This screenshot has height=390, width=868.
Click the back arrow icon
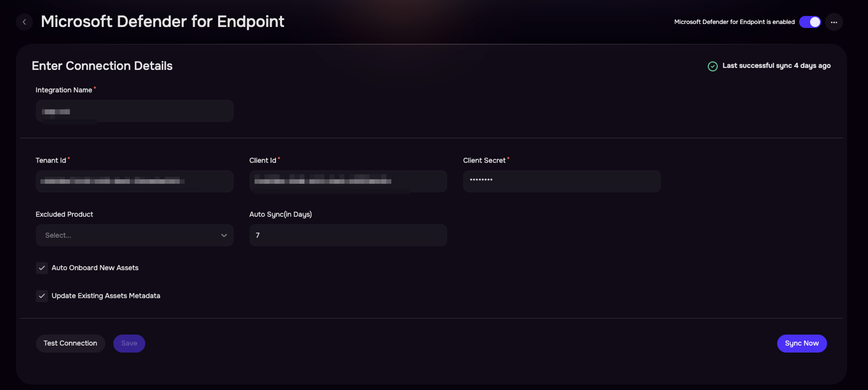(x=24, y=22)
